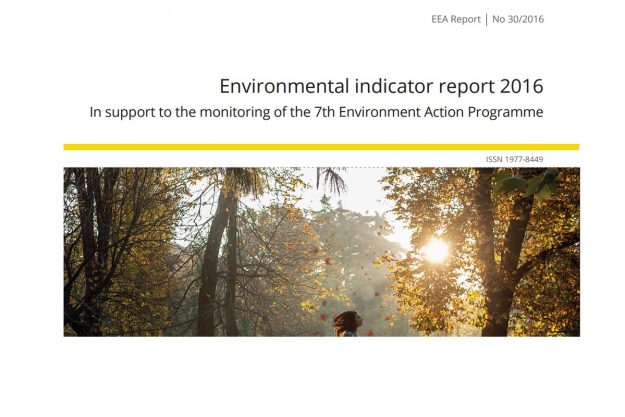
Task: Click the yellow horizontal divider bar
Action: (320, 147)
